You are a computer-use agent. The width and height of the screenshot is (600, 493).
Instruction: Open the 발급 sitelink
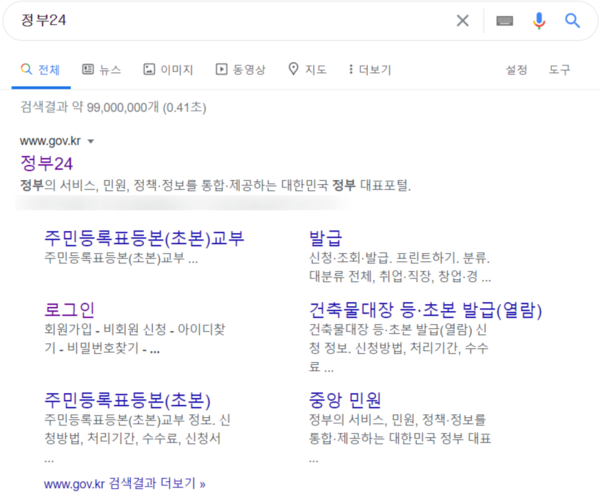[325, 238]
